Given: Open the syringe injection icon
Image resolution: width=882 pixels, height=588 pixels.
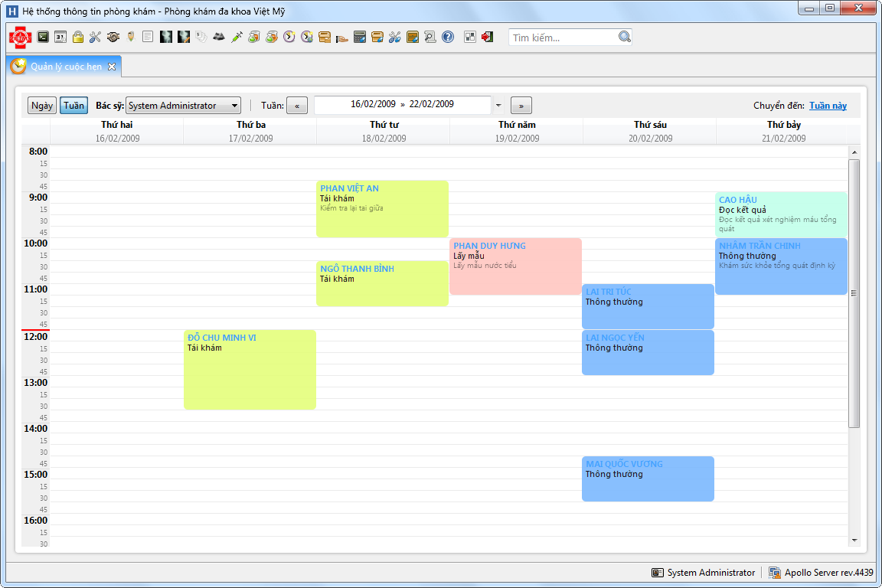Looking at the screenshot, I should tap(237, 37).
